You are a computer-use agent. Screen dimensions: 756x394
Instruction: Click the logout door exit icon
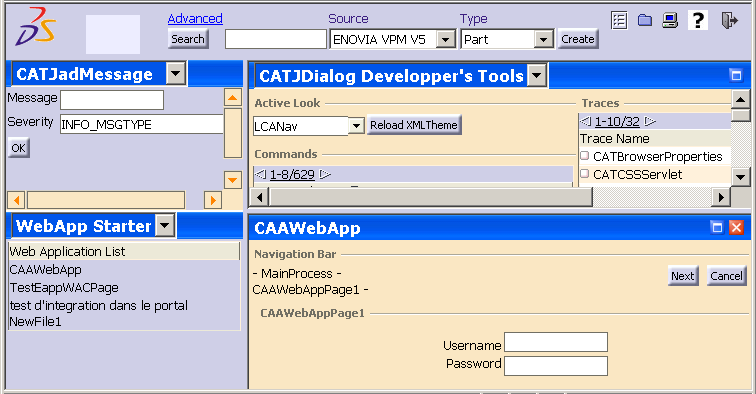pos(729,20)
